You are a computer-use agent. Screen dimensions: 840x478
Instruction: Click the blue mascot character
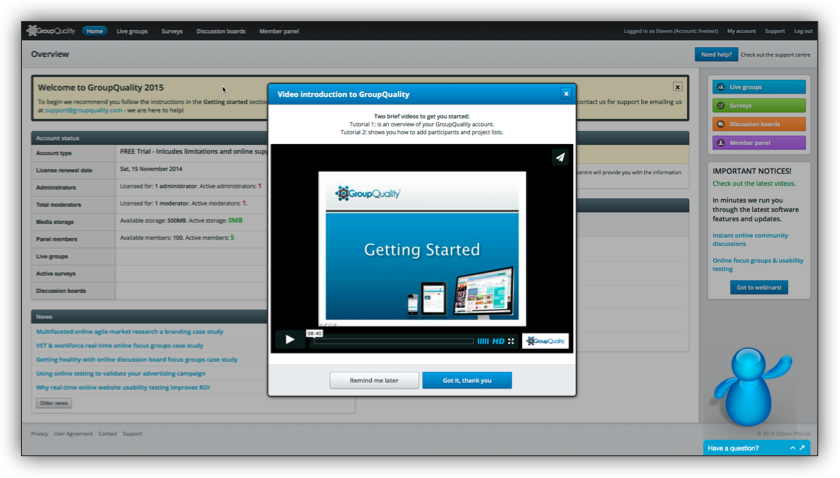pos(751,387)
